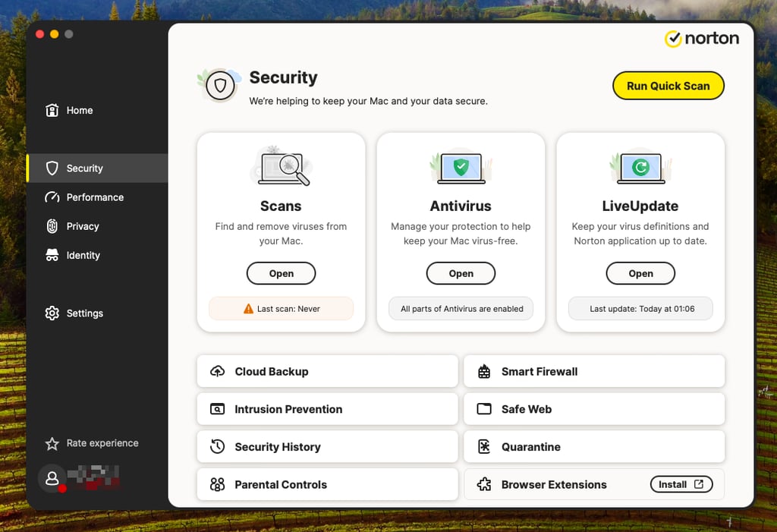Click 'Last update: Today at 01:06' status
The height and width of the screenshot is (532, 777).
[x=640, y=309]
